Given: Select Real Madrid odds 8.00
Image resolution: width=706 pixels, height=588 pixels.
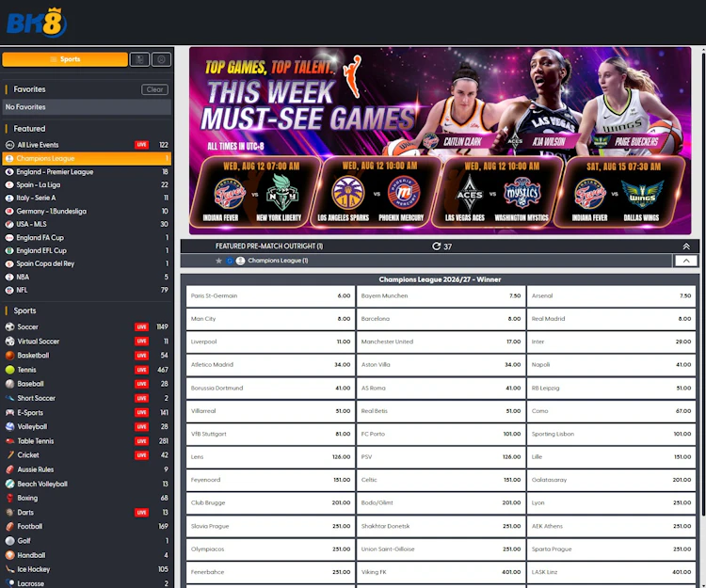Looking at the screenshot, I should (612, 319).
